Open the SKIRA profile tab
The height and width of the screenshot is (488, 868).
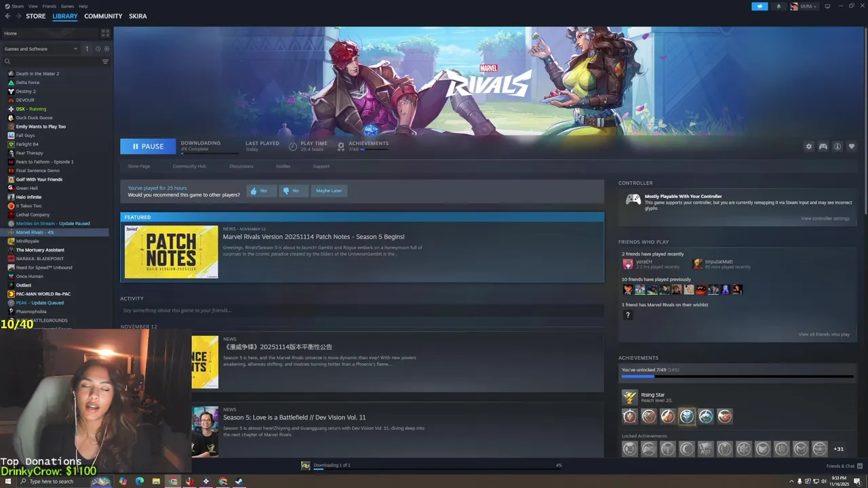(x=138, y=16)
